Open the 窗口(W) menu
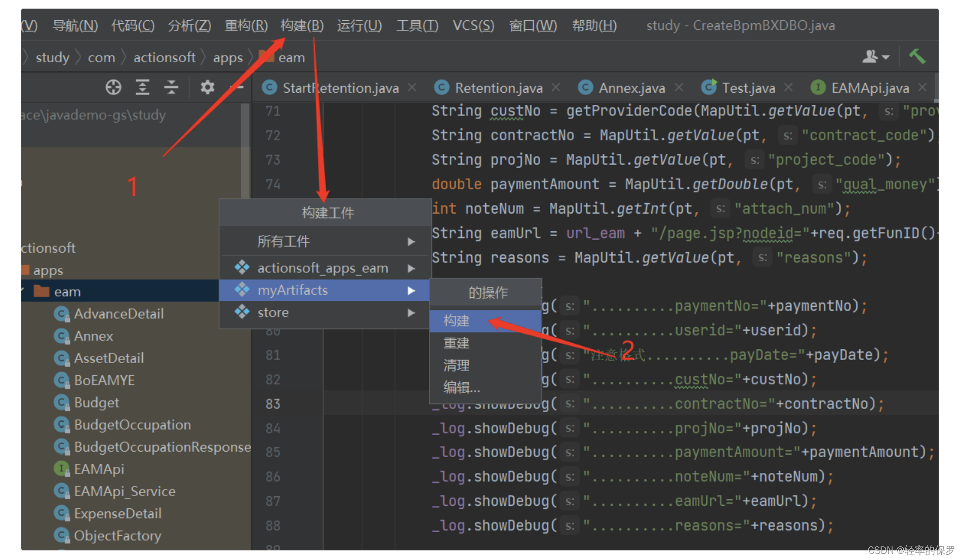This screenshot has height=560, width=962. pos(533,25)
